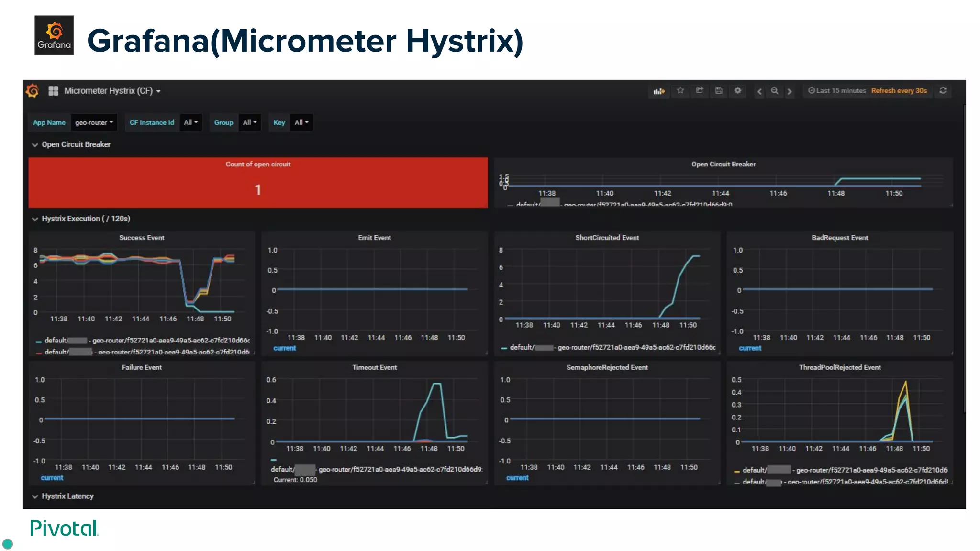Open dashboard settings gear

[x=738, y=90]
